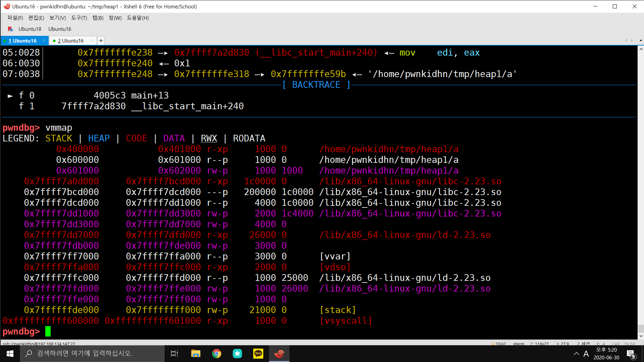Open the 편집(E) menu
The width and height of the screenshot is (644, 362).
tap(36, 18)
